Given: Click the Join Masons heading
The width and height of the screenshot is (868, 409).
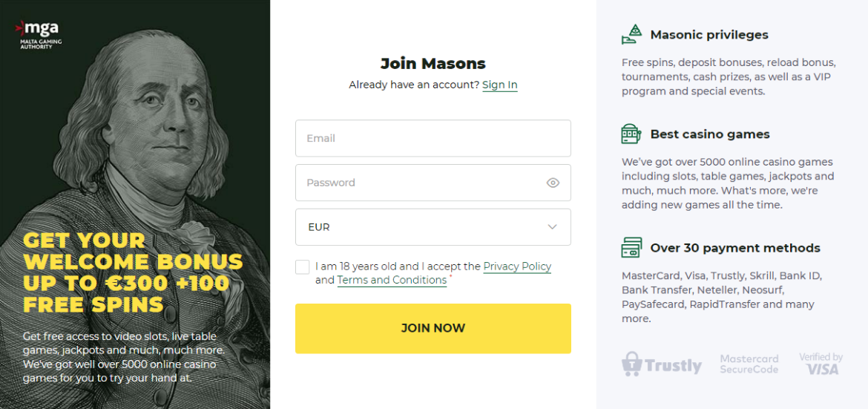Looking at the screenshot, I should pyautogui.click(x=433, y=63).
